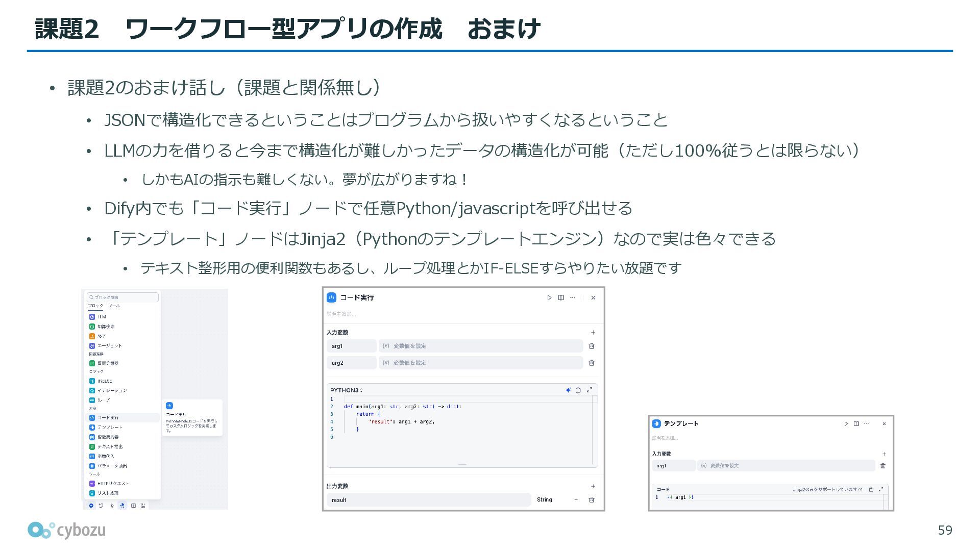Viewport: 980px width, 551px height.
Task: Select pointer mode in canvas toolbar
Action: 112,506
